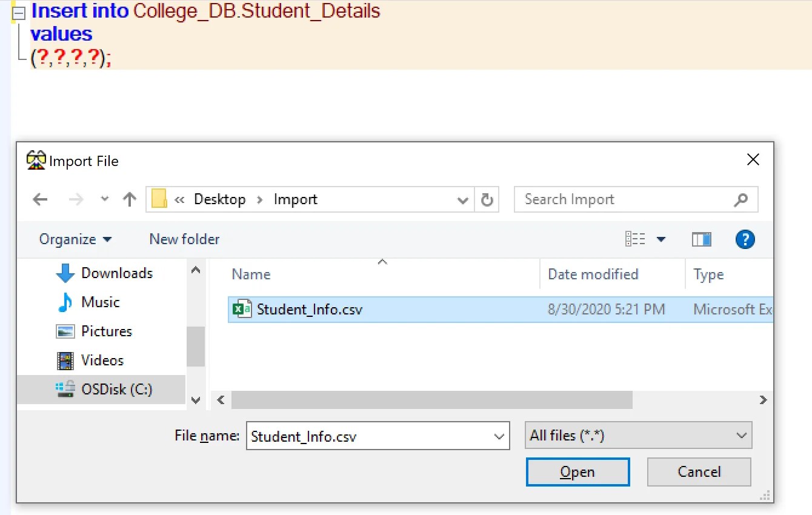Screen dimensions: 812x515
Task: Click Desktop in the breadcrumb path
Action: pos(219,199)
